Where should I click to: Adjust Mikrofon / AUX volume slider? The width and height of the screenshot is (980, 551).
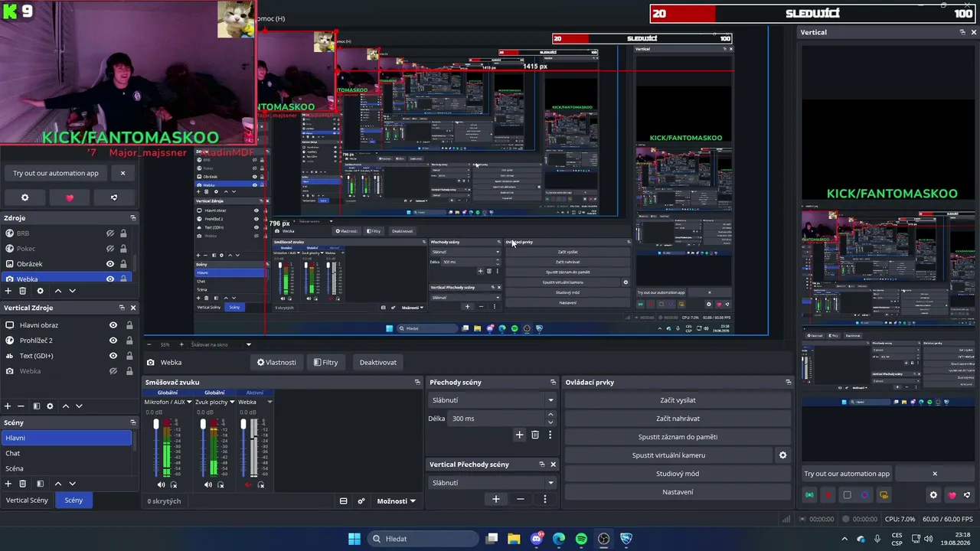(156, 425)
